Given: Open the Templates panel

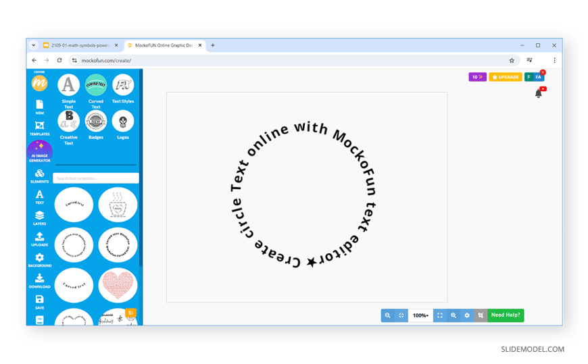Looking at the screenshot, I should [x=39, y=128].
